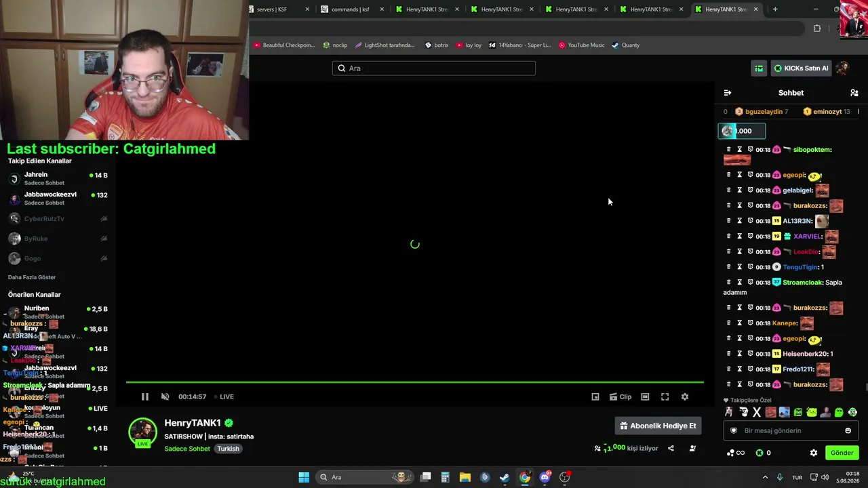Focus the Ara search field on Kick
Screen dimensions: 868x488
pyautogui.click(x=434, y=68)
